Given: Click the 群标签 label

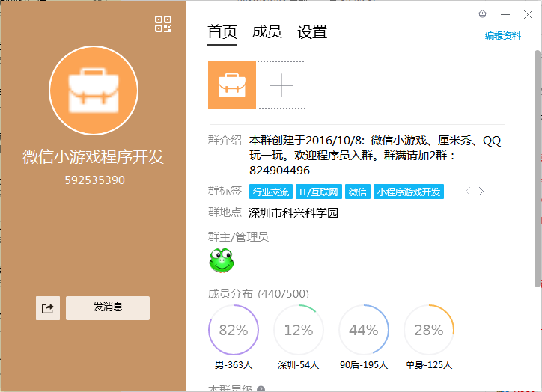Looking at the screenshot, I should pyautogui.click(x=225, y=191).
